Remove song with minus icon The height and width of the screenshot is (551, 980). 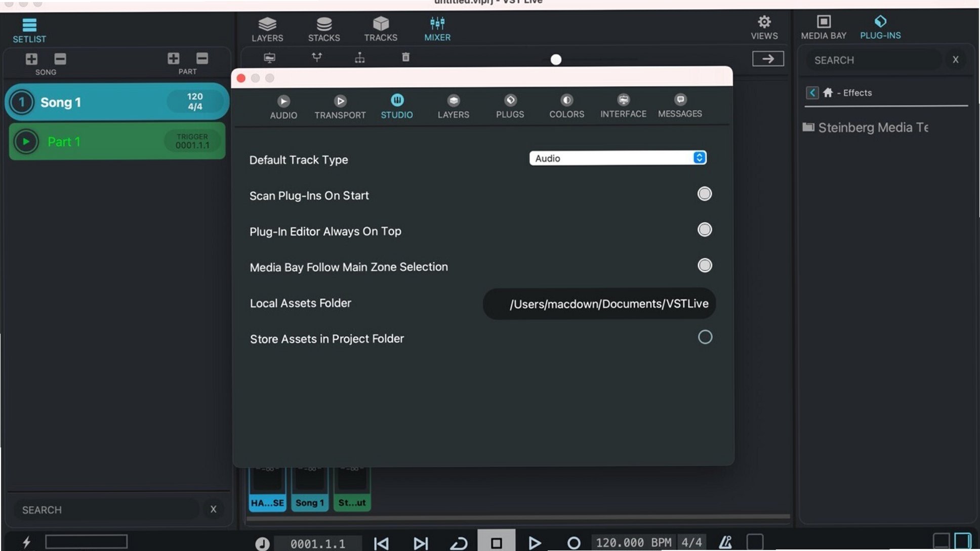(60, 59)
